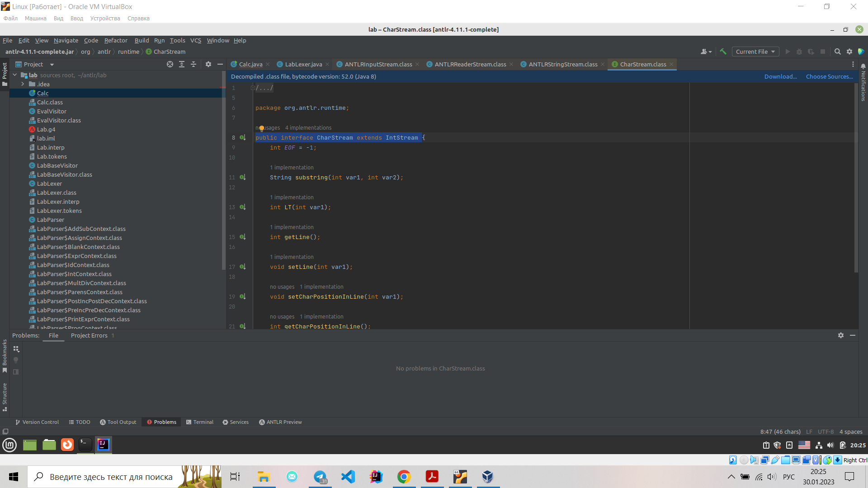
Task: Click the user account icon in toolbar
Action: pyautogui.click(x=706, y=52)
